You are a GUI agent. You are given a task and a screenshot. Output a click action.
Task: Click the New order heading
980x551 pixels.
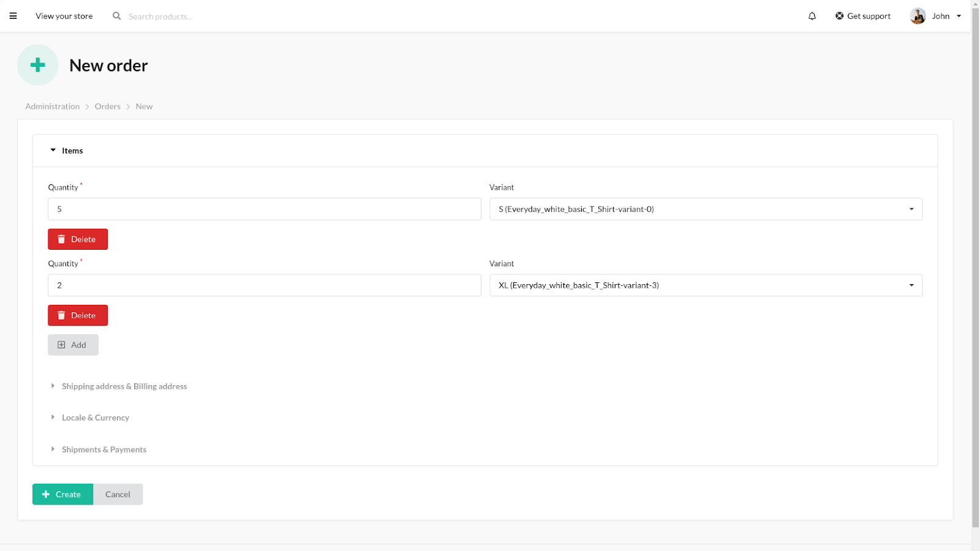tap(108, 66)
